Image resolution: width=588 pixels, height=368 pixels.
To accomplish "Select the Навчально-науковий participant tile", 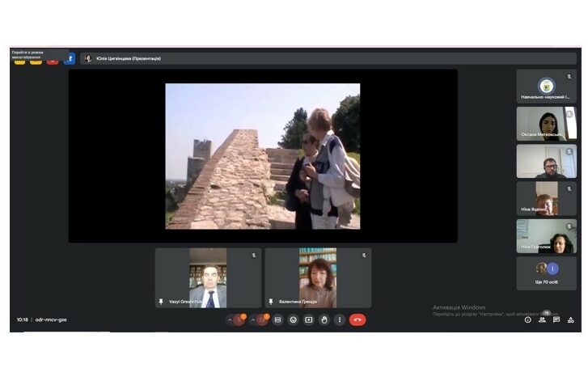I will [547, 86].
